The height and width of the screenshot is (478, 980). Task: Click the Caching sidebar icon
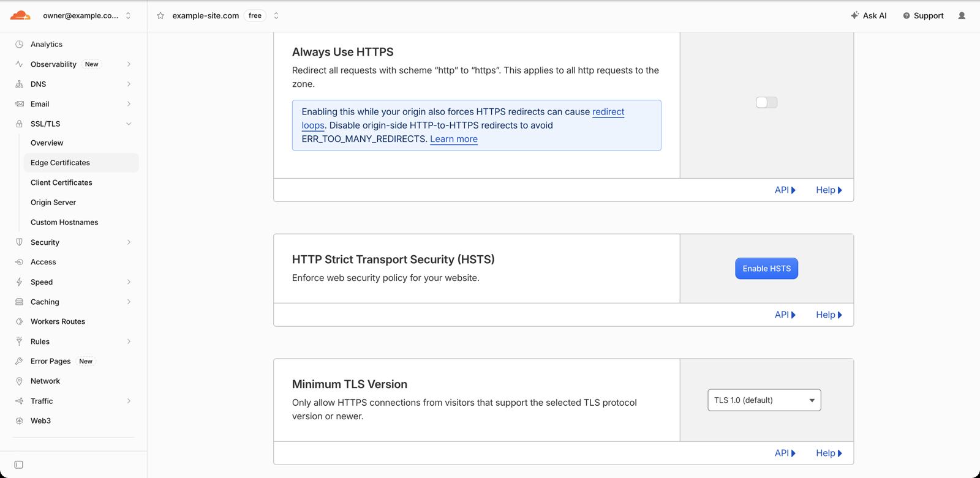(20, 302)
